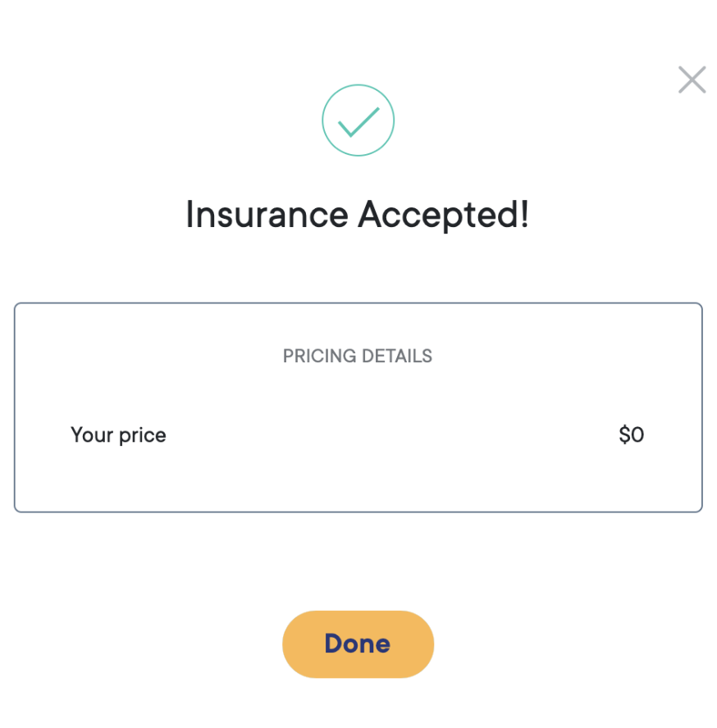The width and height of the screenshot is (717, 728).
Task: Click the word DETAILS in the pricing header
Action: pos(397,356)
